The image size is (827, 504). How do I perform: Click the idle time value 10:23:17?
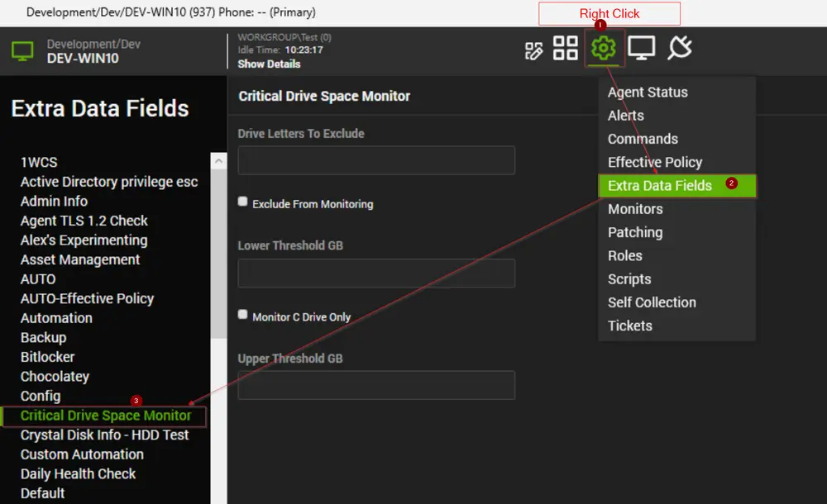click(304, 50)
